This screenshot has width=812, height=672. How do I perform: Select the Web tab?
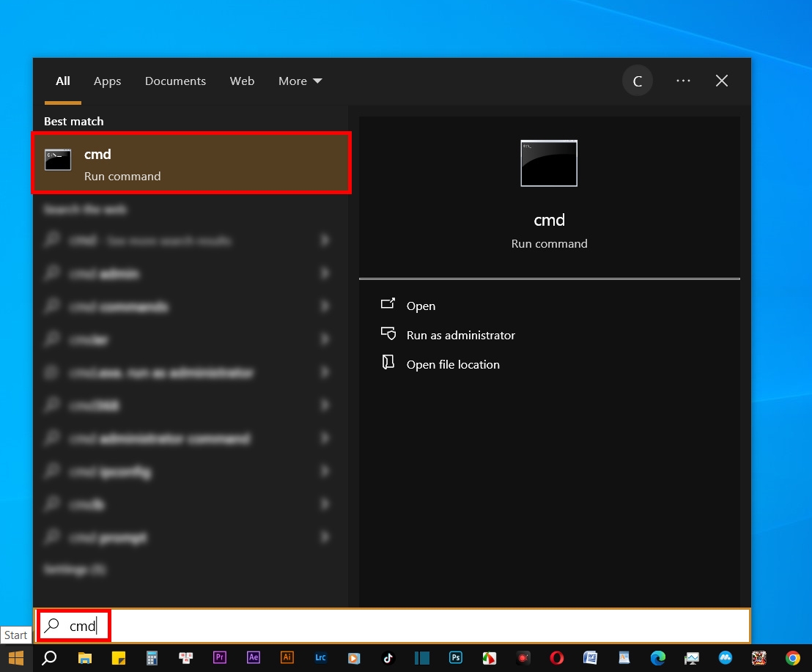(x=242, y=81)
